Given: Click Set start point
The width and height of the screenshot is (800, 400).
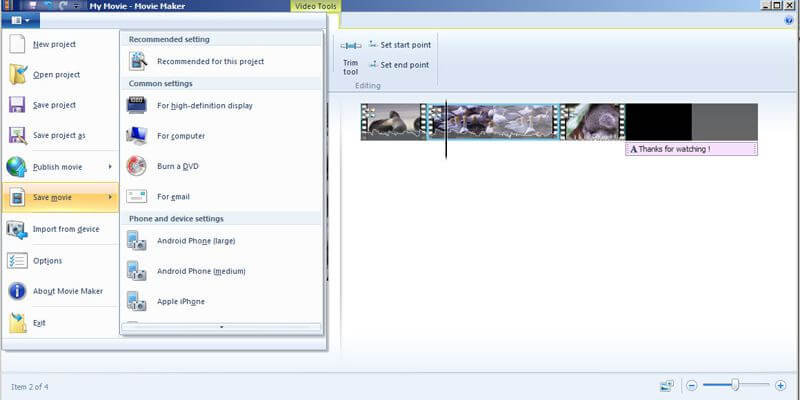Looking at the screenshot, I should [399, 45].
